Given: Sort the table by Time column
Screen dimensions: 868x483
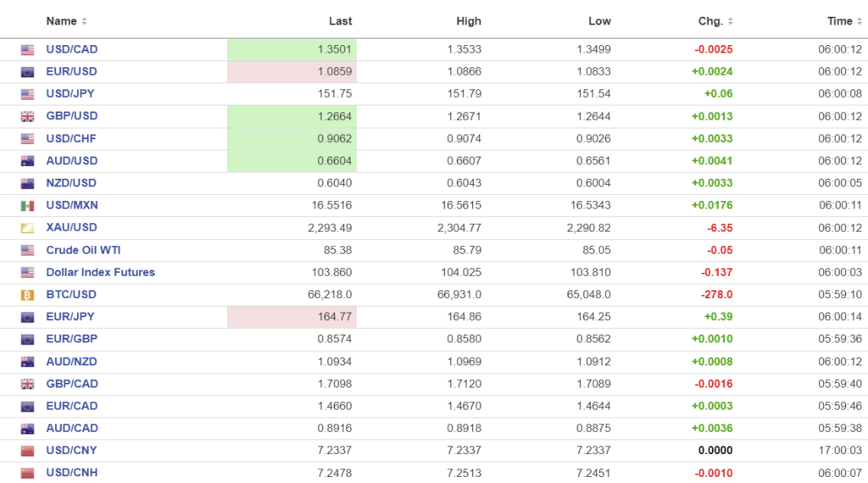Looking at the screenshot, I should point(843,21).
